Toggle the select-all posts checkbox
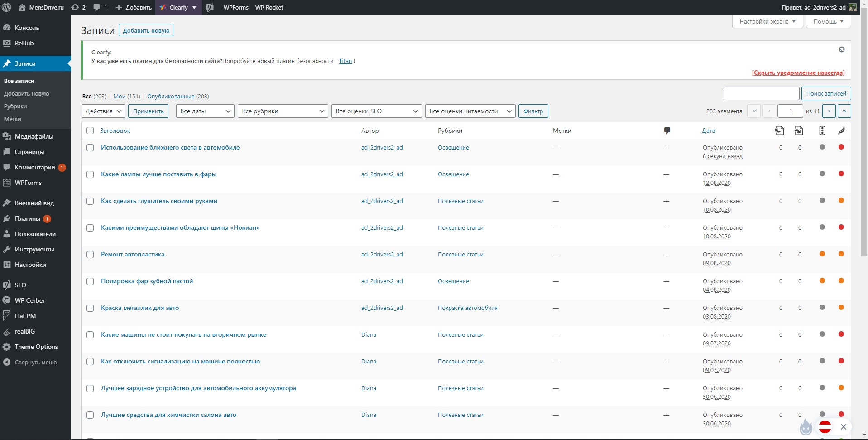This screenshot has height=440, width=868. (90, 131)
